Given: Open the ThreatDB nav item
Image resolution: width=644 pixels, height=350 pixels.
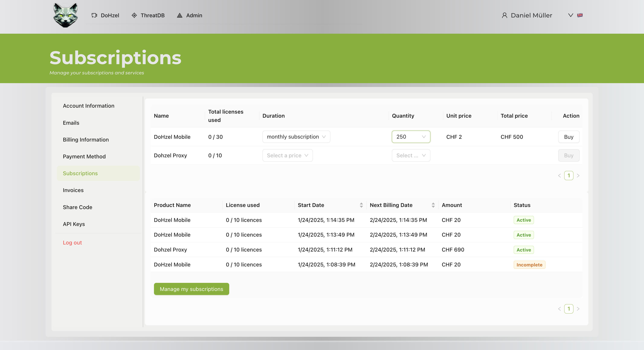Looking at the screenshot, I should coord(148,16).
